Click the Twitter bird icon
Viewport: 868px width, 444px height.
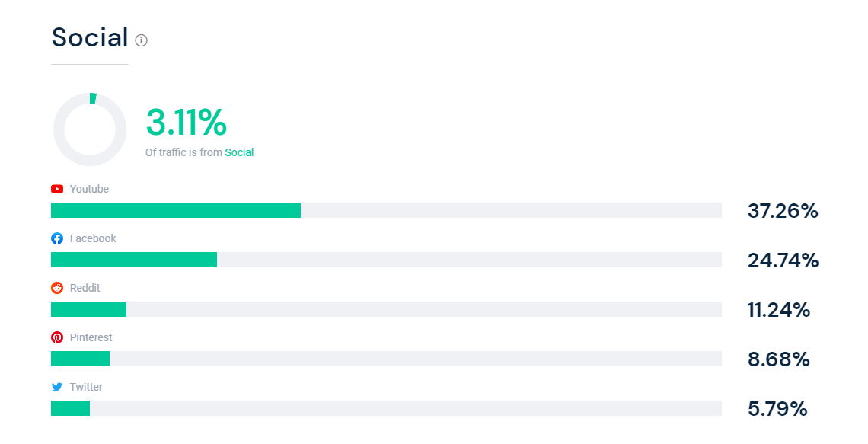pyautogui.click(x=57, y=387)
